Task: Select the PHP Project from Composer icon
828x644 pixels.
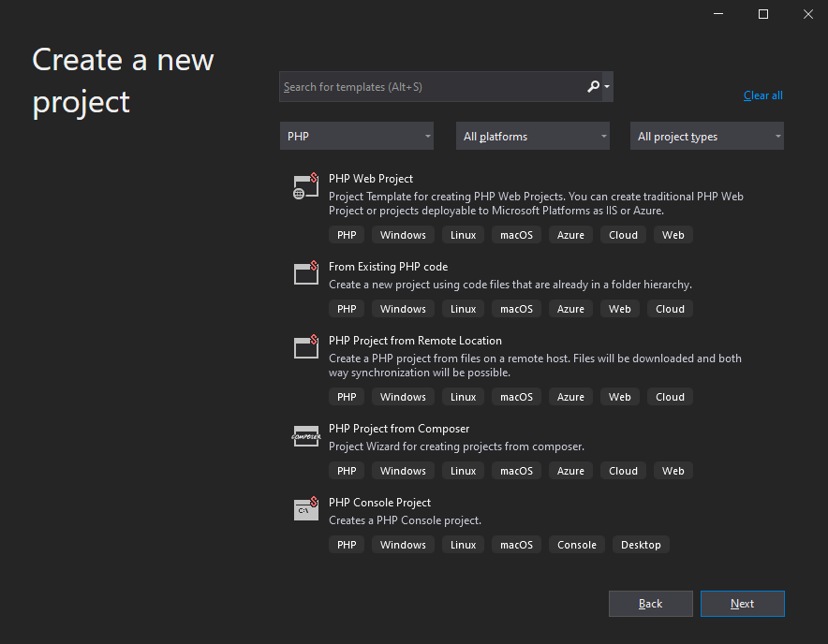Action: pos(305,436)
